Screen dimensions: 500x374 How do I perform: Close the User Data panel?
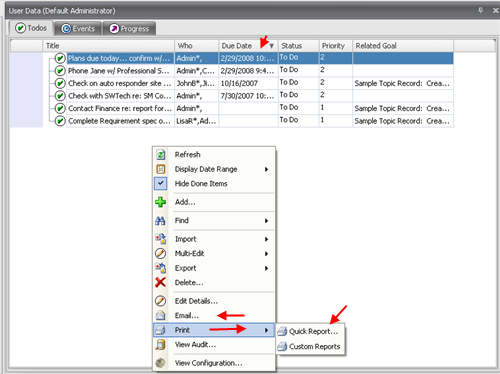tap(495, 10)
